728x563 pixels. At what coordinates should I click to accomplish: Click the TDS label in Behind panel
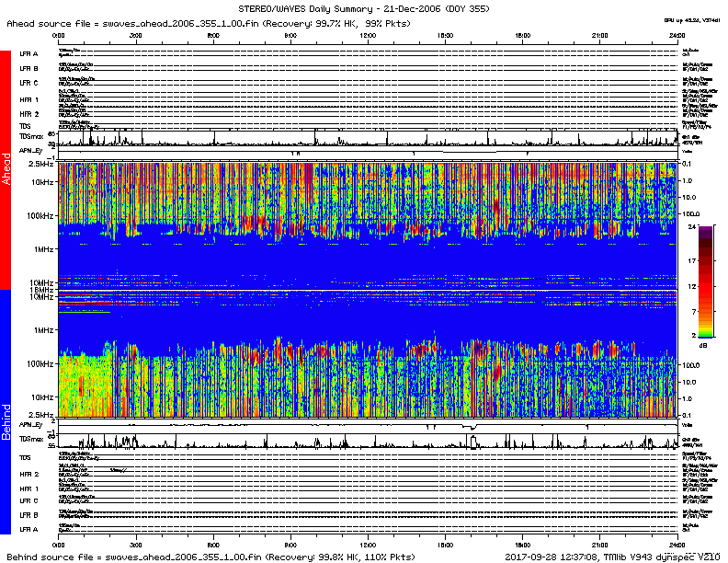(25, 457)
